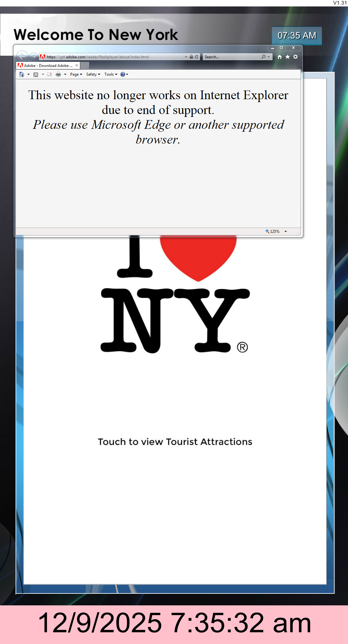This screenshot has width=348, height=644.
Task: Open the Page menu
Action: pyautogui.click(x=76, y=74)
